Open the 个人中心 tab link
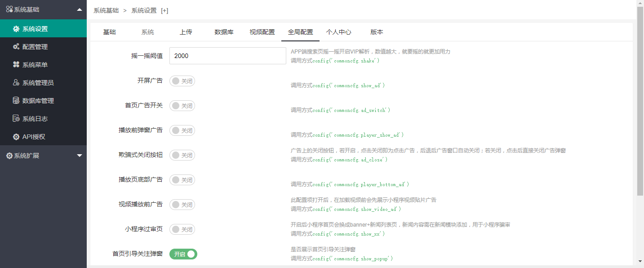This screenshot has height=268, width=644. point(338,32)
